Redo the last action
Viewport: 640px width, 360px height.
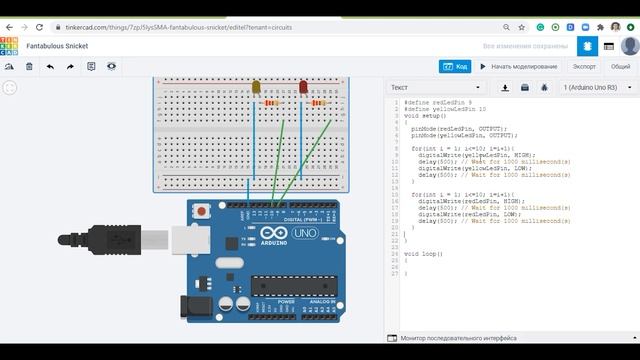point(70,67)
